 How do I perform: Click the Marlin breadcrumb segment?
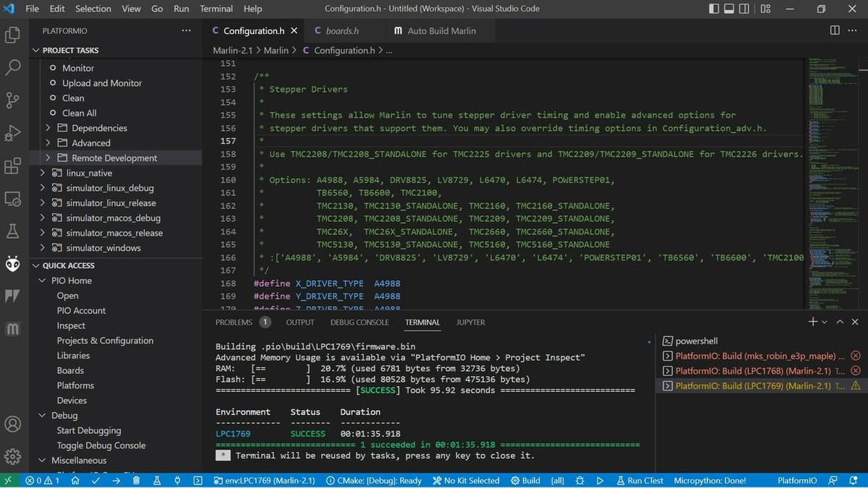(x=276, y=51)
